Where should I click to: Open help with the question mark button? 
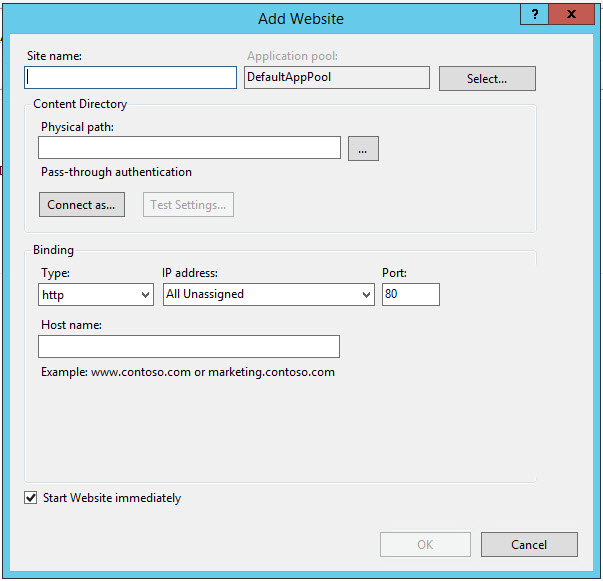[x=533, y=14]
